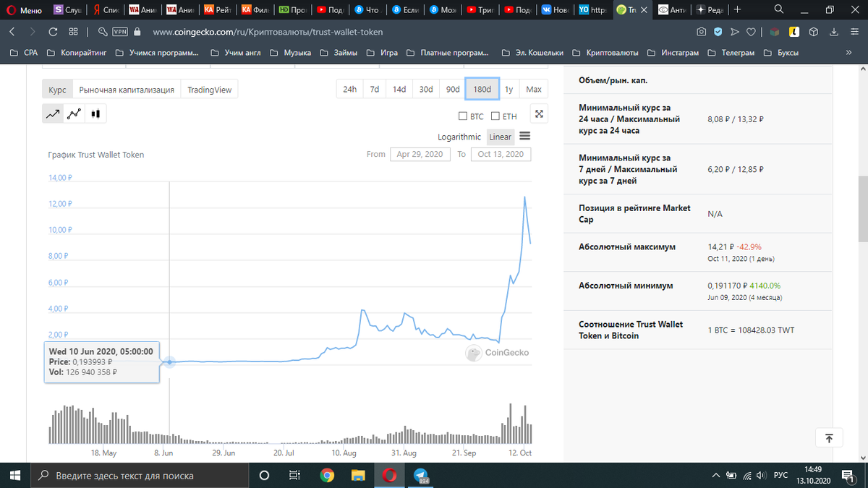Open the Копирайтинг bookmarks folder
Screen dimensions: 868x488
pyautogui.click(x=76, y=53)
